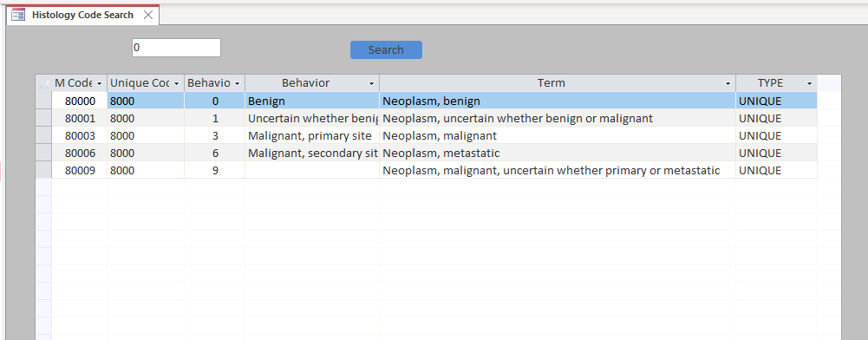Switch to the Histology Code Search tab
Viewport: 868px width, 340px height.
click(x=82, y=15)
